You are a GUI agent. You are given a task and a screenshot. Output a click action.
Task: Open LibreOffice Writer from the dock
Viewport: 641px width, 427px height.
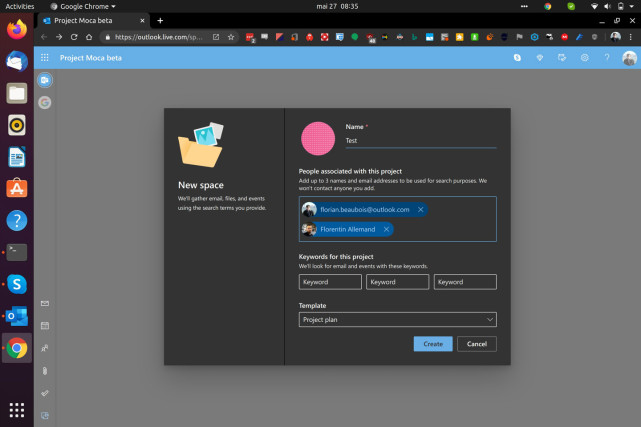[x=17, y=156]
